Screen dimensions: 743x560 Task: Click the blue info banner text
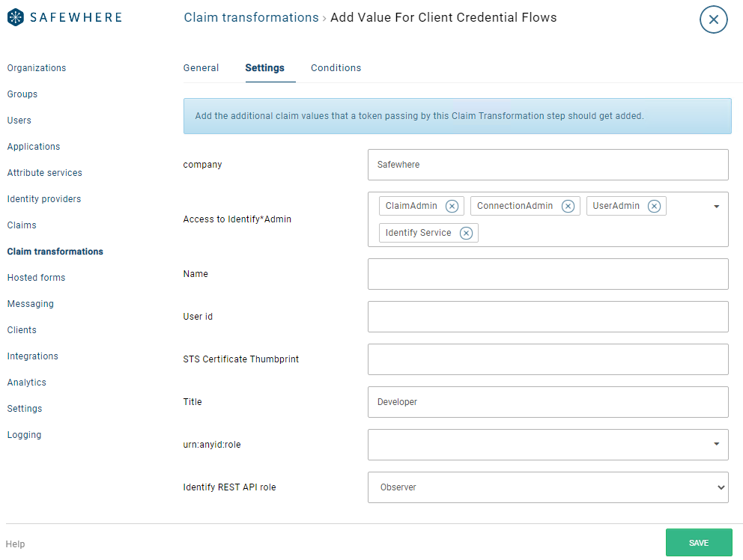pos(419,116)
